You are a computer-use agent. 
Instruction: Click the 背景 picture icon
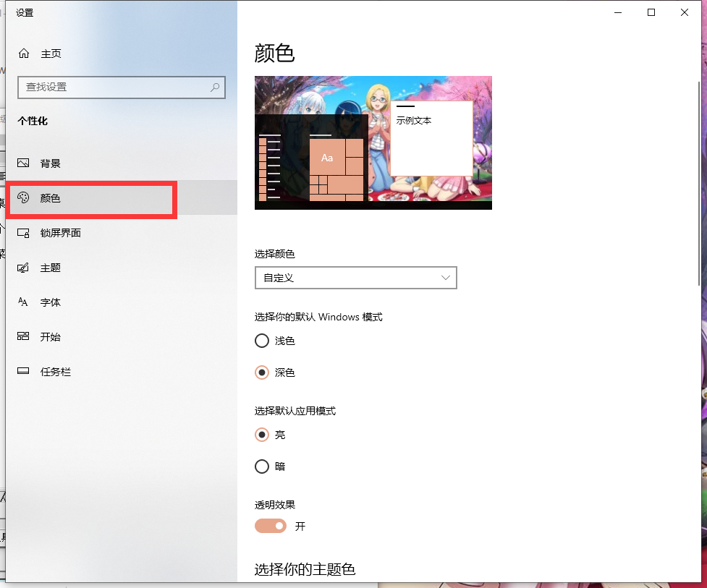click(23, 163)
